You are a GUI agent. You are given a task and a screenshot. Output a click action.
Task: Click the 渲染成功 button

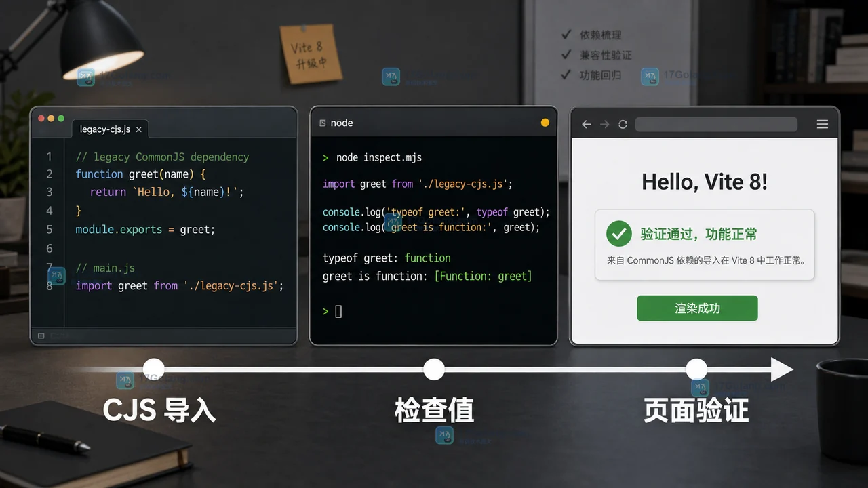697,308
